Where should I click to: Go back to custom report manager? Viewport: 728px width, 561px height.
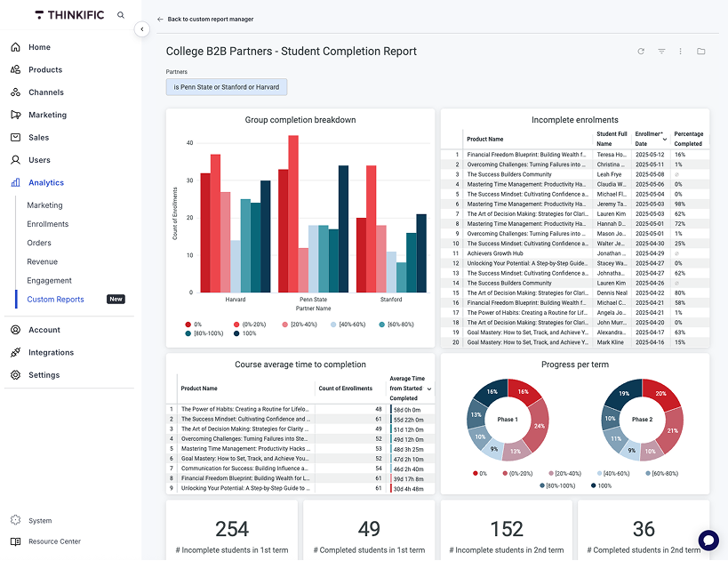[205, 19]
